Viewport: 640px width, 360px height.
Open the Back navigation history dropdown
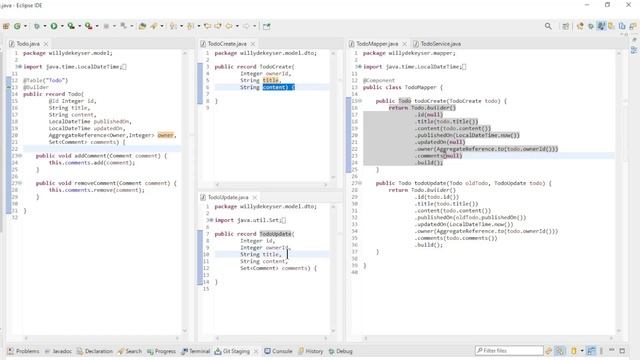[237, 26]
